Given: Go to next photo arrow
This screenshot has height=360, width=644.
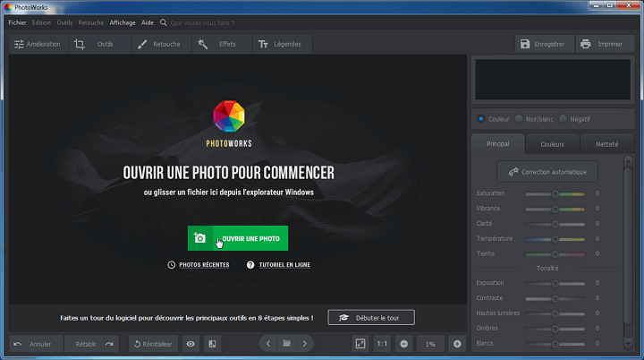Looking at the screenshot, I should click(305, 344).
